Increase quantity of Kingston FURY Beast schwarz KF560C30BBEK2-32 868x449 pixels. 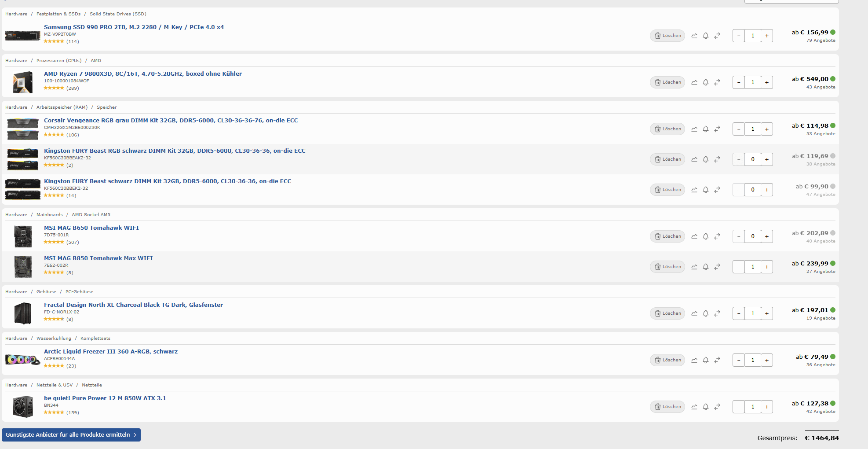pyautogui.click(x=767, y=190)
